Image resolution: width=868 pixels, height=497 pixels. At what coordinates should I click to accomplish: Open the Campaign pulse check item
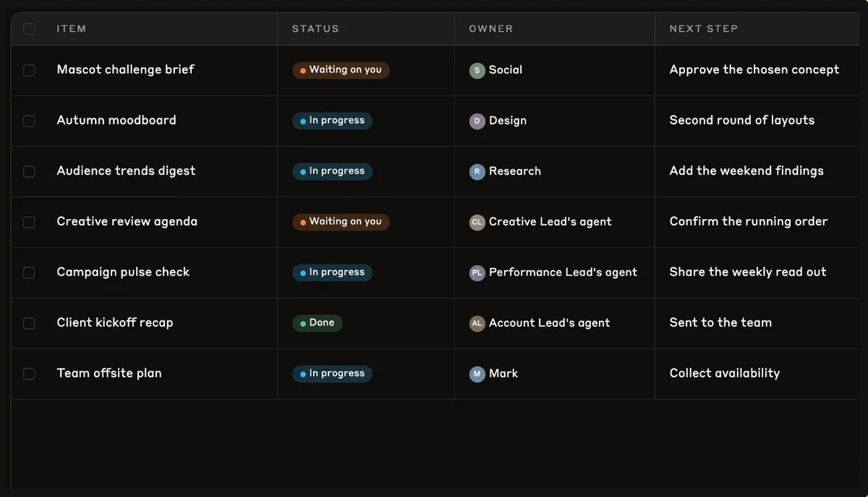pos(124,272)
